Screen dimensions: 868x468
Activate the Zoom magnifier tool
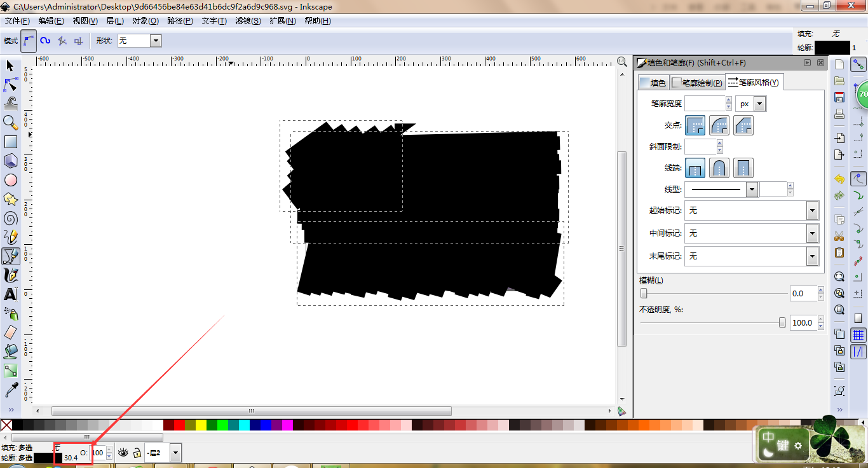(11, 122)
